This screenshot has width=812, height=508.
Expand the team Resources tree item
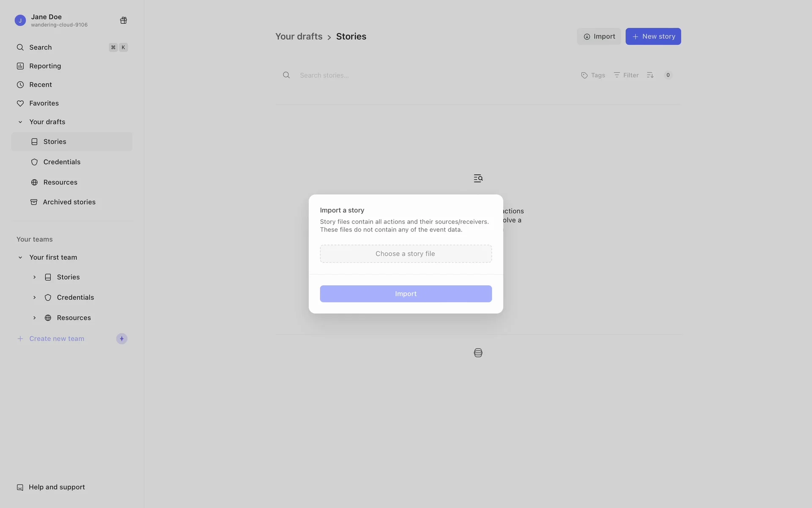[x=34, y=318]
